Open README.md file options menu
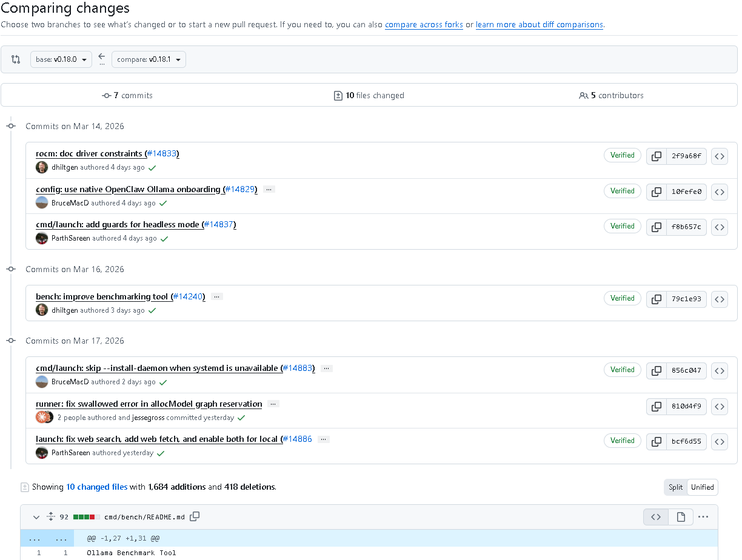 (703, 517)
